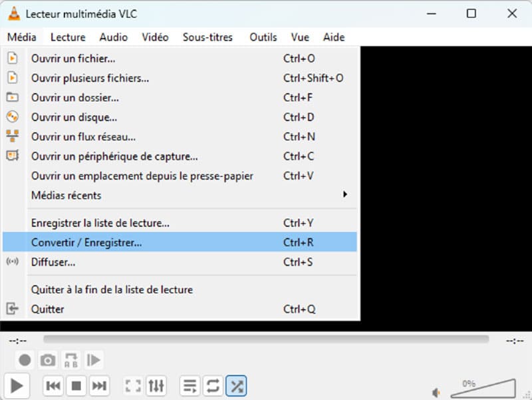Click the disc icon for Ouvrir un disque

(12, 117)
